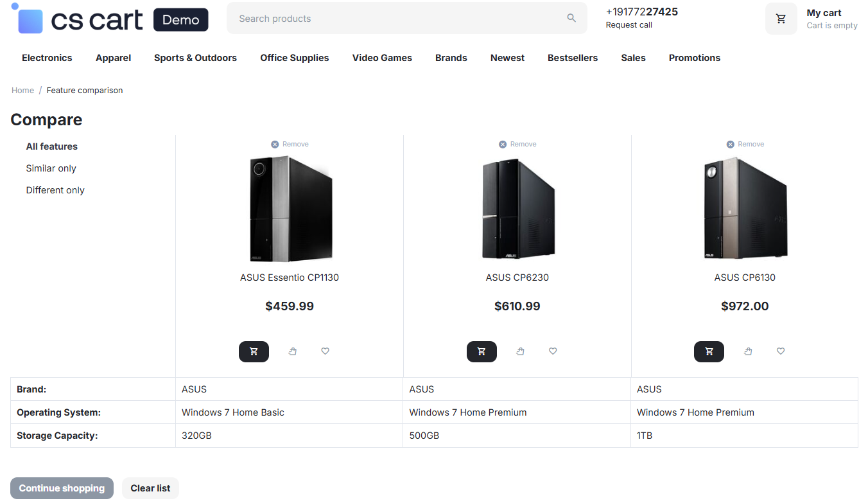View the Newest products
This screenshot has width=868, height=503.
[x=507, y=58]
